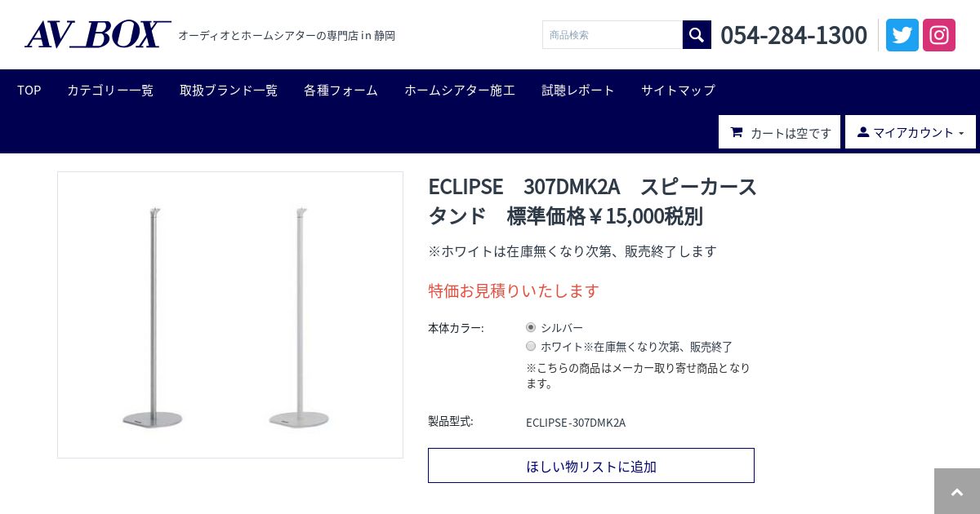980x514 pixels.
Task: Click the shopping cart icon
Action: 737,132
